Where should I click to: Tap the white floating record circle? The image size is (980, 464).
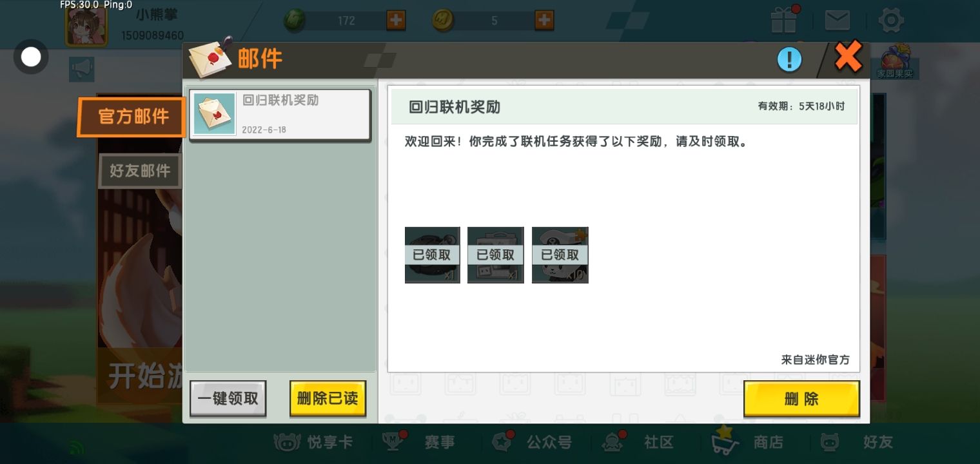tap(31, 57)
